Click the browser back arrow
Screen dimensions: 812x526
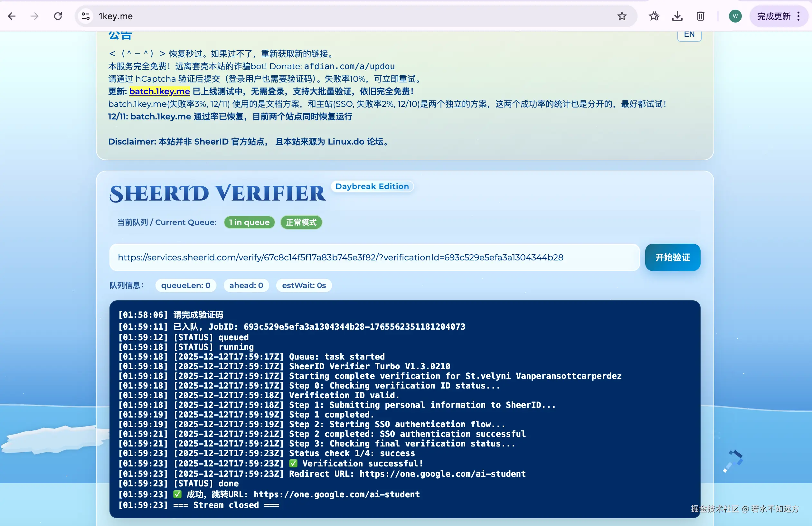[12, 16]
